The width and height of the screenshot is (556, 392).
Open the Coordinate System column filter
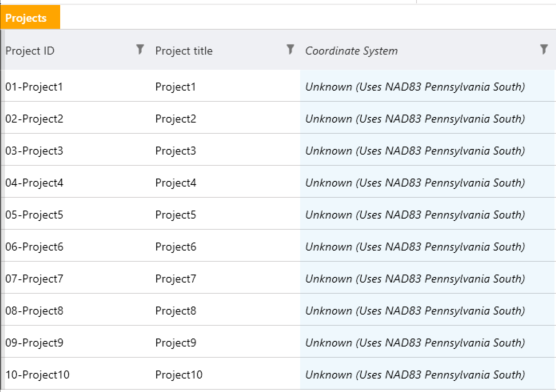(x=544, y=49)
